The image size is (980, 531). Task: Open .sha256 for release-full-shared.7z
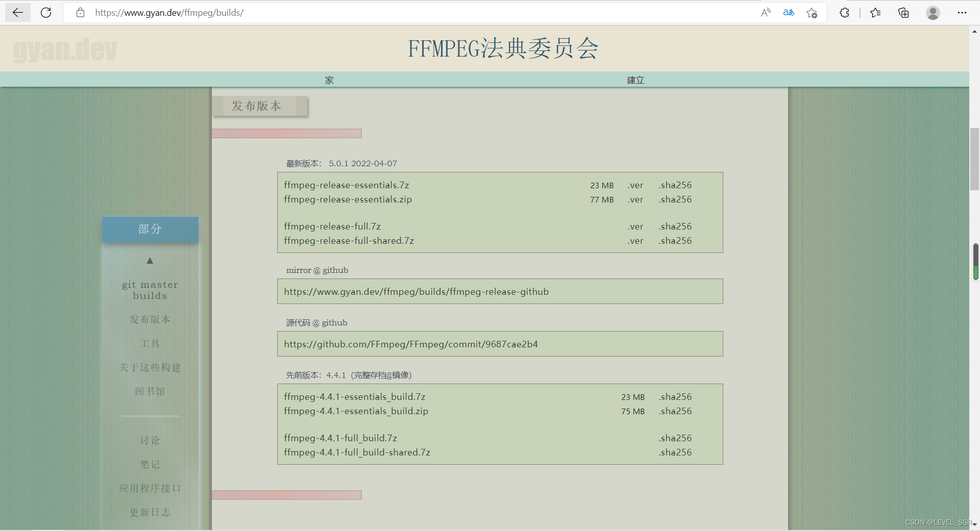[x=675, y=241]
